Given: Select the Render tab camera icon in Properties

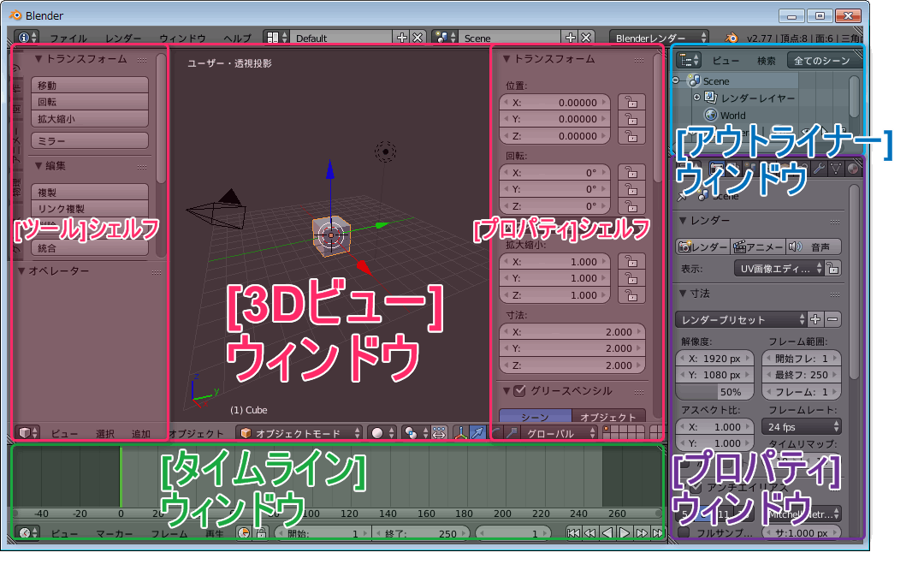Looking at the screenshot, I should pos(717,168).
